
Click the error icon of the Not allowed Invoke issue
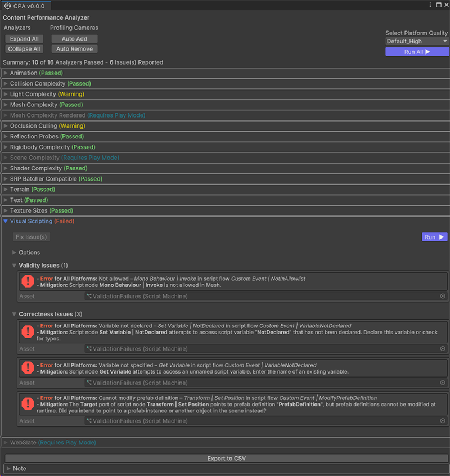[x=28, y=281]
